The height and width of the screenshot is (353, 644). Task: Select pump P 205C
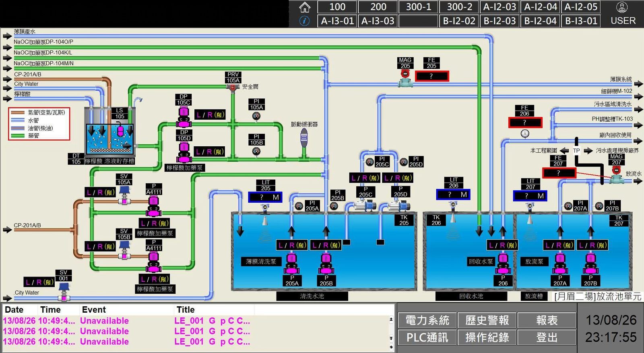(365, 206)
